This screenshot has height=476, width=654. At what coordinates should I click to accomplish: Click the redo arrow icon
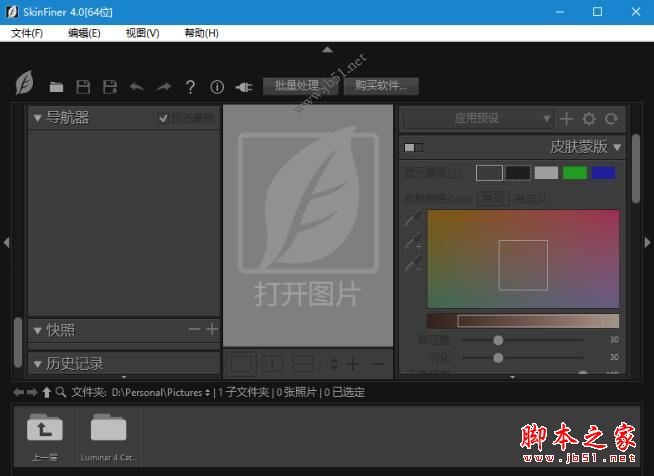(163, 87)
